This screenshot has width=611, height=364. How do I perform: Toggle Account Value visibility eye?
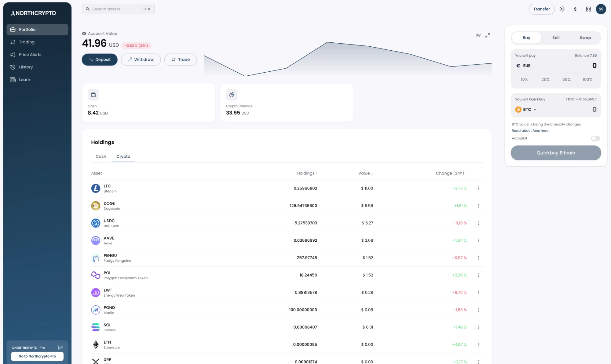tap(84, 34)
